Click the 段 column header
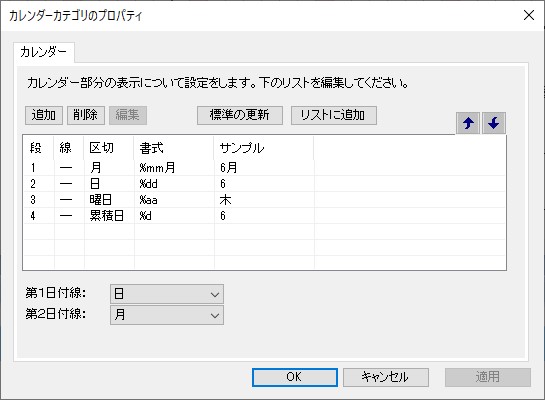The width and height of the screenshot is (545, 400). (x=38, y=148)
